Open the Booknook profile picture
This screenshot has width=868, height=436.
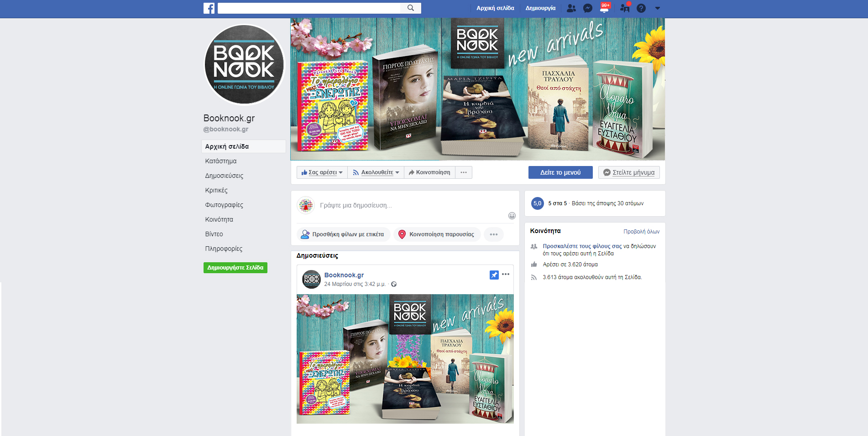(244, 65)
